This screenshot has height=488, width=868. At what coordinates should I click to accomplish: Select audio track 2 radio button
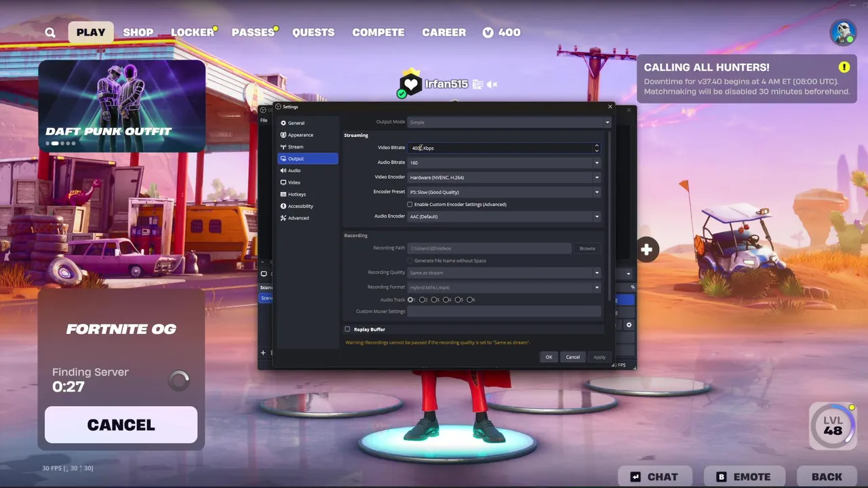422,300
